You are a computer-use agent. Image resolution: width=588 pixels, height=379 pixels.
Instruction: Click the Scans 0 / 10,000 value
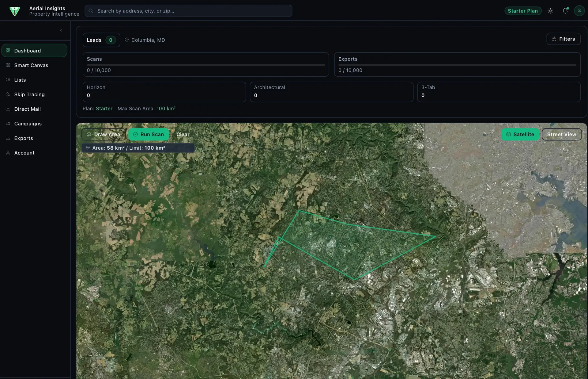pyautogui.click(x=99, y=70)
